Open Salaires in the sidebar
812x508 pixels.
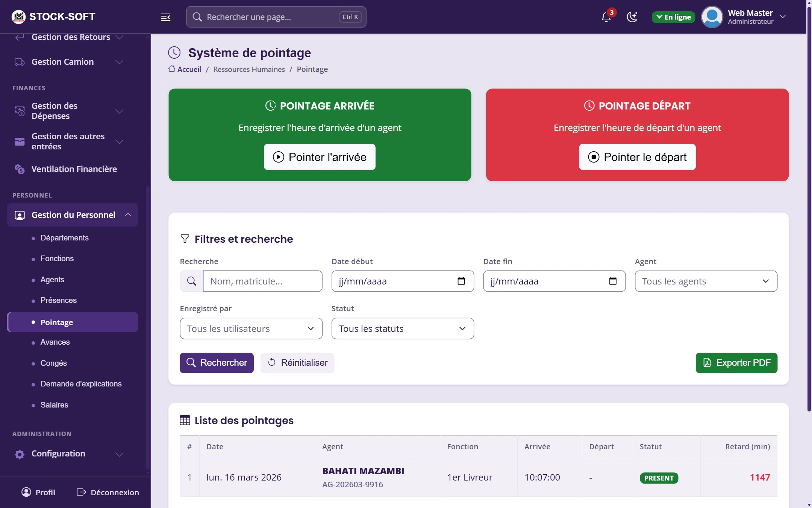[x=54, y=405]
